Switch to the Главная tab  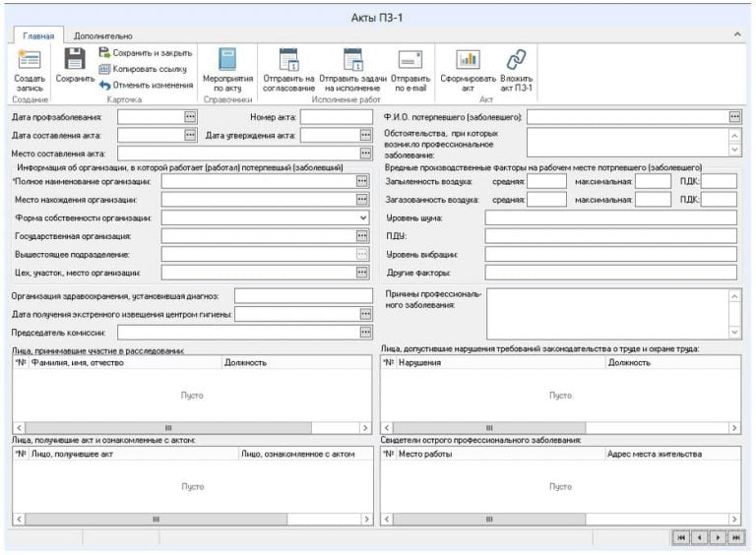point(38,35)
